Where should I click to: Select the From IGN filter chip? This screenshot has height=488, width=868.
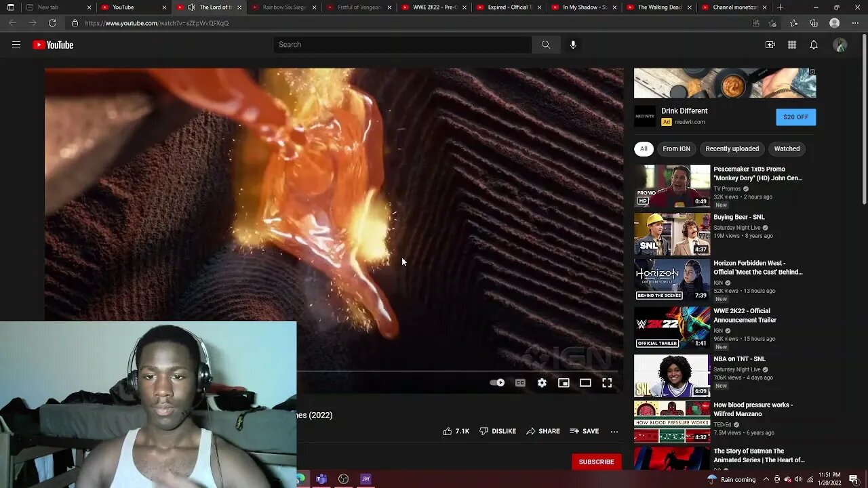[x=676, y=149]
